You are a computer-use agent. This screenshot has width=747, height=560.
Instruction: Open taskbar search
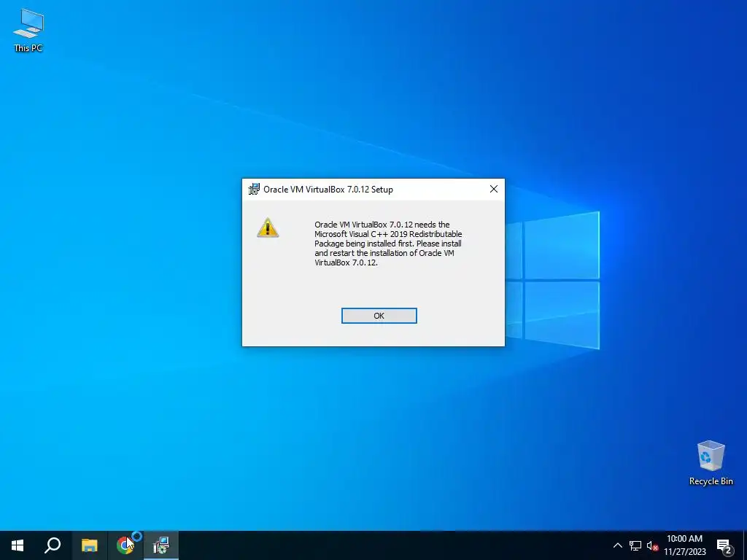53,545
